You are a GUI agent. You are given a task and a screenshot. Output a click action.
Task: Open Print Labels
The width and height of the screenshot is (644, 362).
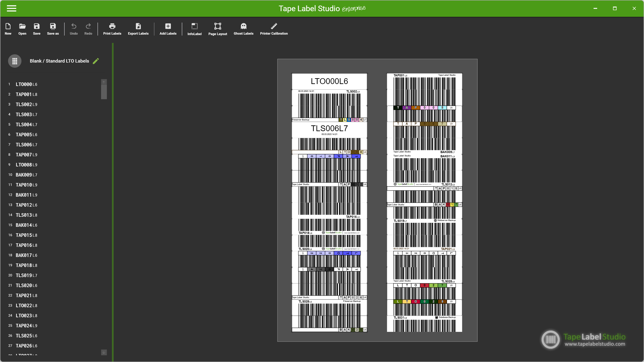pos(112,29)
